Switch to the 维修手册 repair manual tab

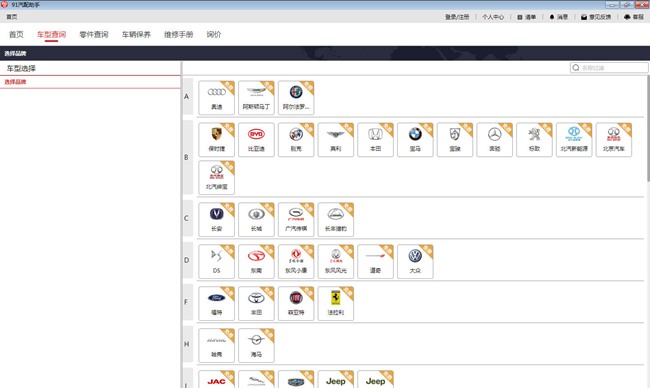click(x=178, y=34)
